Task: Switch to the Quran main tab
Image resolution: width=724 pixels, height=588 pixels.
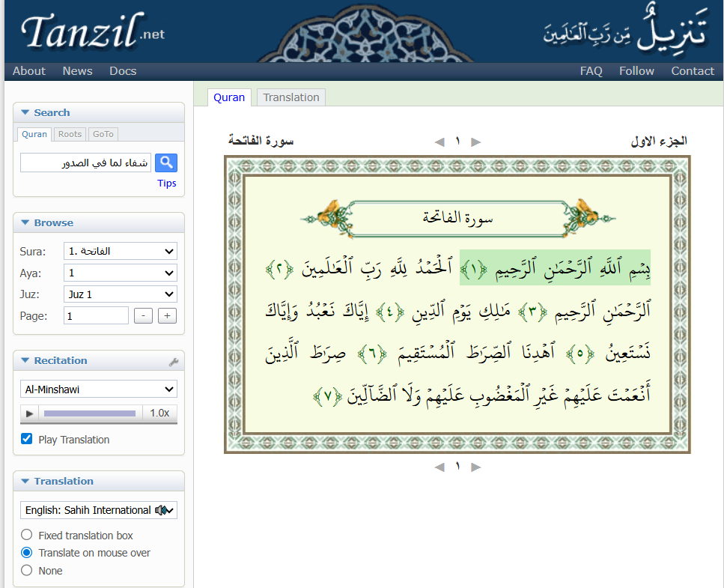Action: tap(229, 97)
